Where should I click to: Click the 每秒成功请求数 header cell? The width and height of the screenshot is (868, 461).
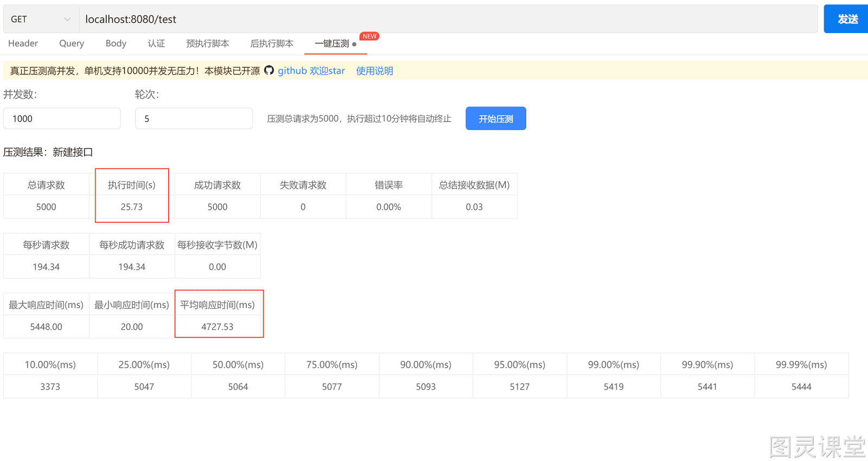click(132, 245)
